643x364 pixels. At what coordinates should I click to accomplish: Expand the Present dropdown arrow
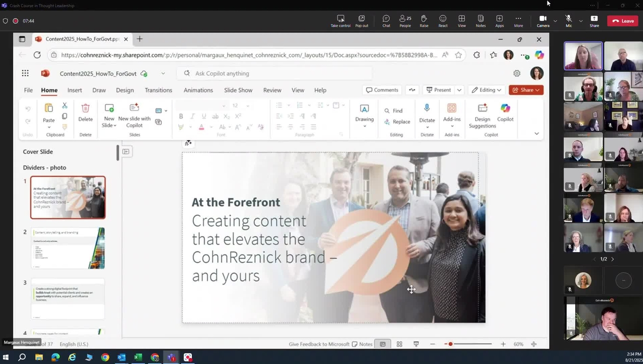tap(459, 90)
